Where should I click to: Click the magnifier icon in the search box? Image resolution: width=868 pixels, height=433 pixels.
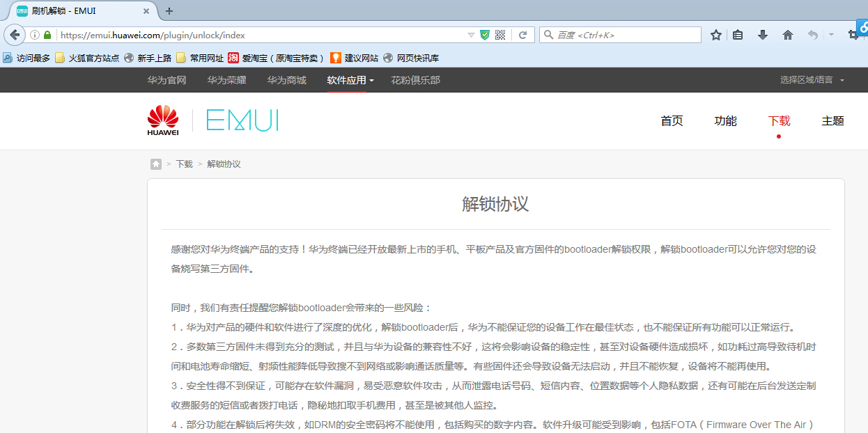coord(548,35)
